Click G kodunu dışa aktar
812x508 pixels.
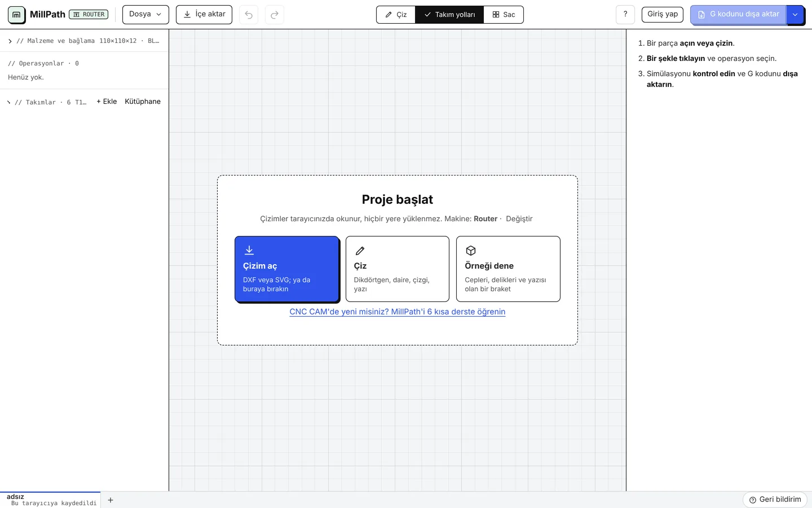tap(739, 15)
